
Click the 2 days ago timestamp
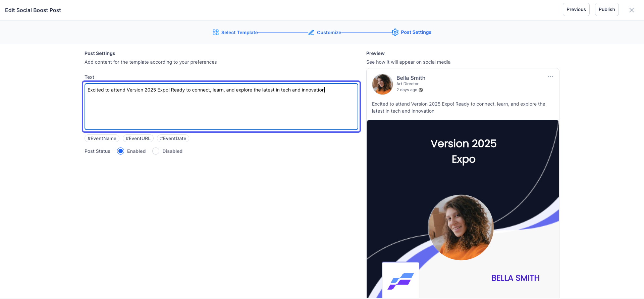[x=407, y=90]
